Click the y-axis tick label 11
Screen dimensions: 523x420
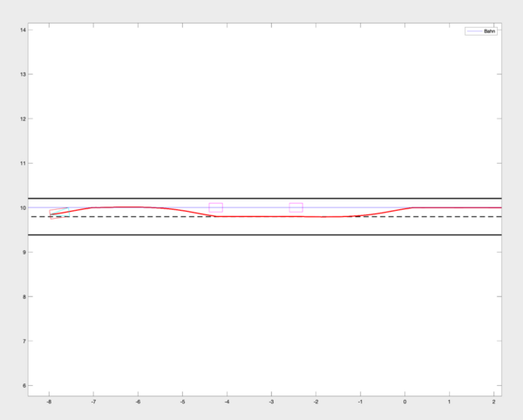click(x=21, y=163)
